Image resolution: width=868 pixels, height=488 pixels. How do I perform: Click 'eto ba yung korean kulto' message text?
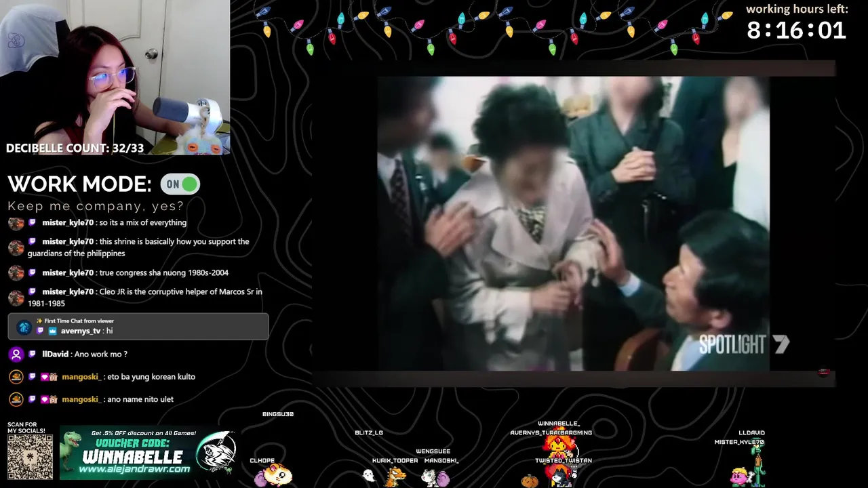coord(151,377)
